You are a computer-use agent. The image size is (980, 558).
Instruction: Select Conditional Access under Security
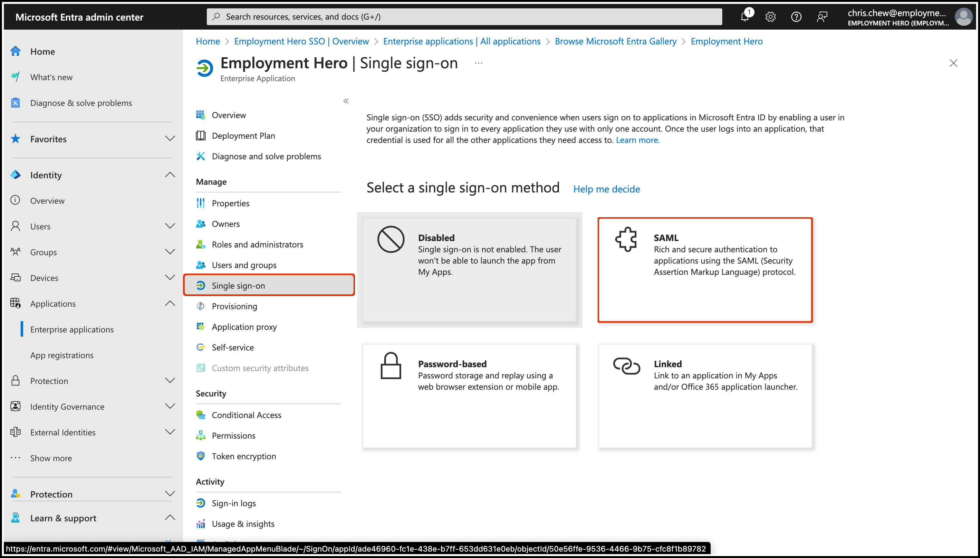(246, 415)
